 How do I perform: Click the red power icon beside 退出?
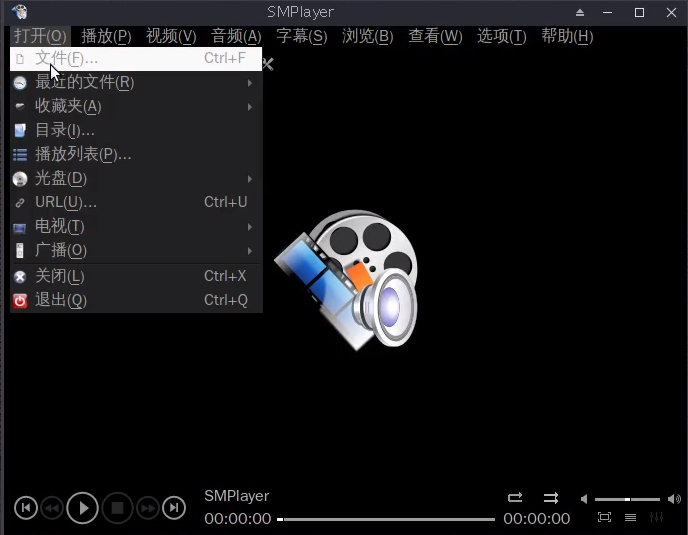(x=20, y=301)
